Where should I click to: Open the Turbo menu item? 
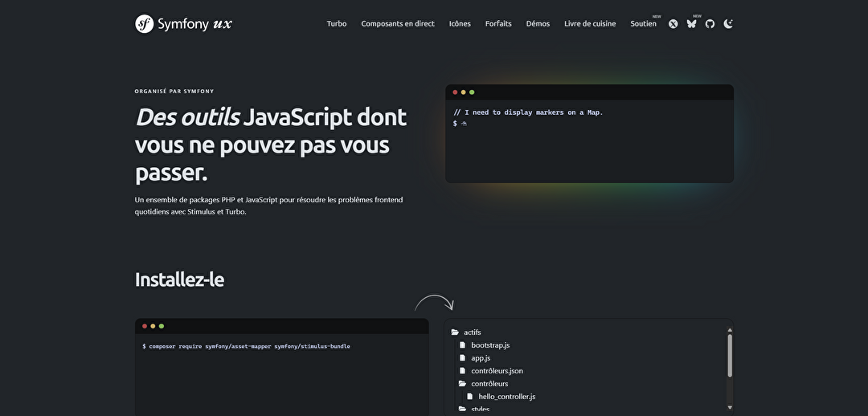(337, 24)
